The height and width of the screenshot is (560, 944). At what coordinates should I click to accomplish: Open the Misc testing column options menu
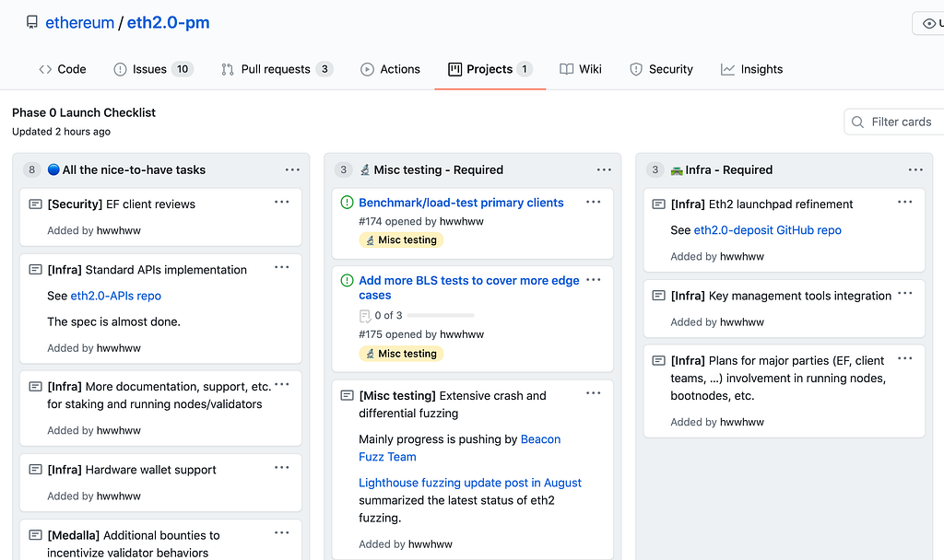(604, 169)
